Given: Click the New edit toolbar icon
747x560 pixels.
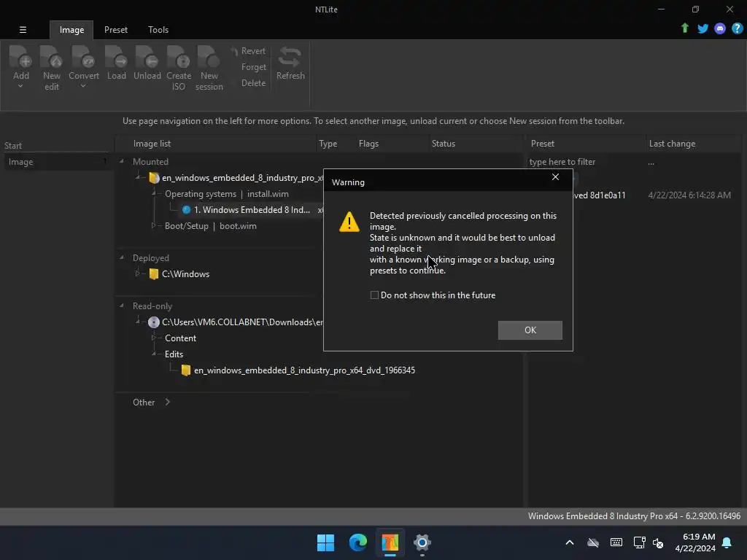Looking at the screenshot, I should [x=52, y=57].
